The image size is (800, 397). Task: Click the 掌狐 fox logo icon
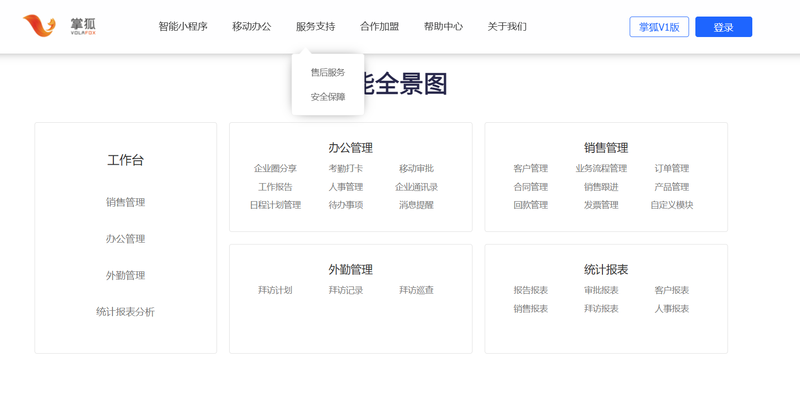coord(39,26)
